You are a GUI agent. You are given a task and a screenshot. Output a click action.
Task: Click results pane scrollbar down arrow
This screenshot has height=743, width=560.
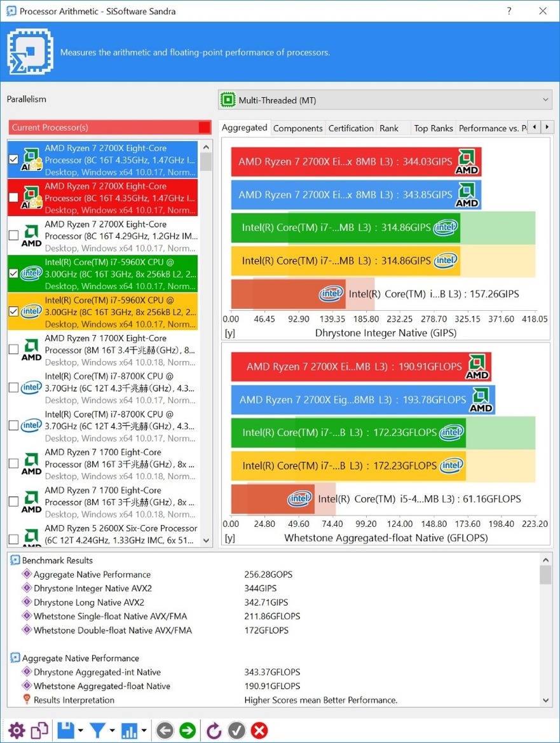pyautogui.click(x=546, y=700)
